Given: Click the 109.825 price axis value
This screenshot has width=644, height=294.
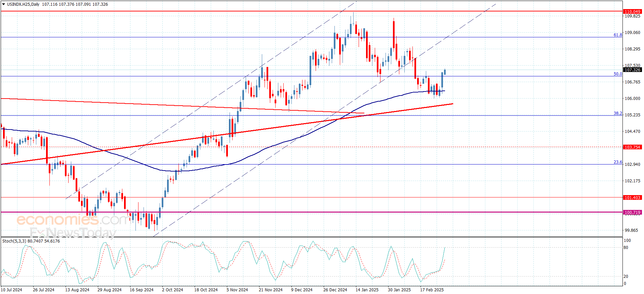Looking at the screenshot, I should (632, 16).
